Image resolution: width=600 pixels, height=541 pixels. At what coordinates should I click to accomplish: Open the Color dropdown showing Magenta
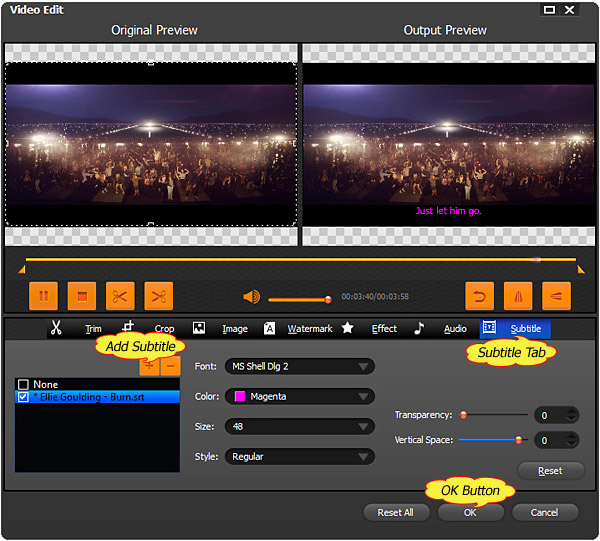pos(300,396)
